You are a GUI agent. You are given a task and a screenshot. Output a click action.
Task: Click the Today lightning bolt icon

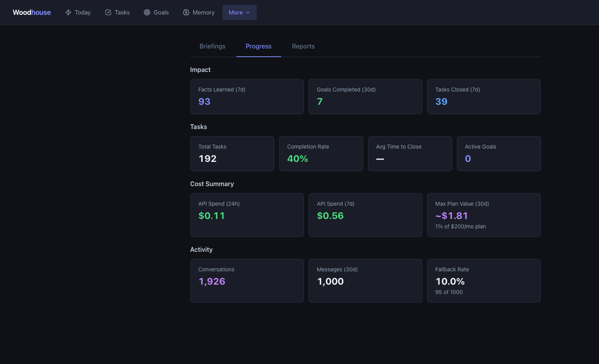pos(68,13)
